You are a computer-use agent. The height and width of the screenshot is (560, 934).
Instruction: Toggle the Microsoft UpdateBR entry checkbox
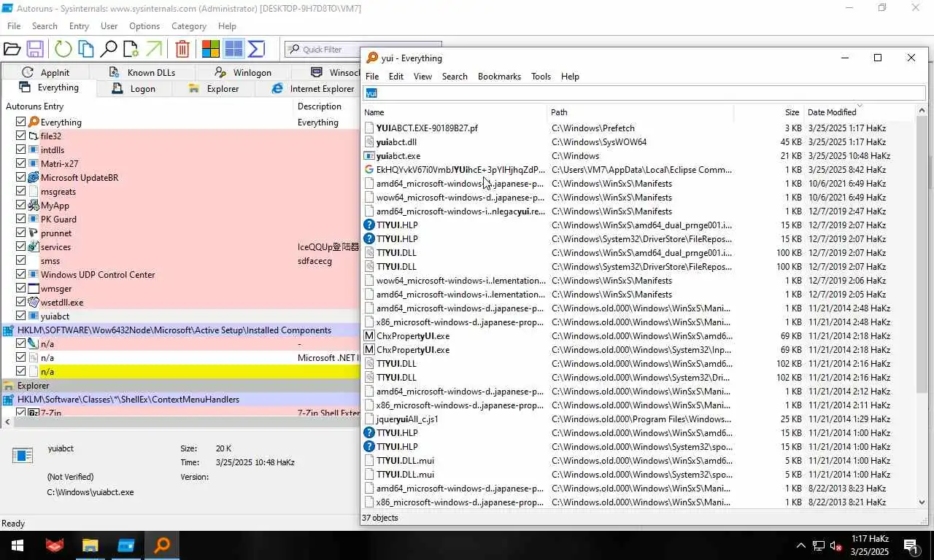pyautogui.click(x=21, y=178)
